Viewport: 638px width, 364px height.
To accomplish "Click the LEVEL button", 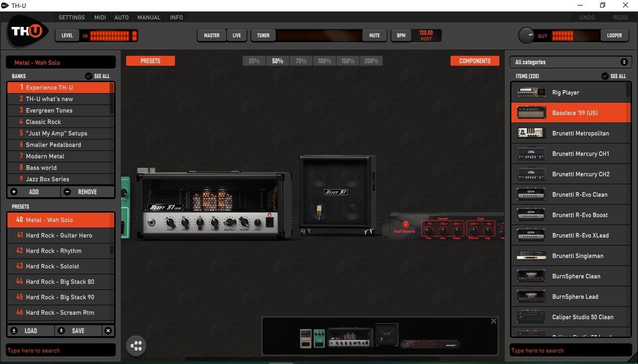I will 67,35.
